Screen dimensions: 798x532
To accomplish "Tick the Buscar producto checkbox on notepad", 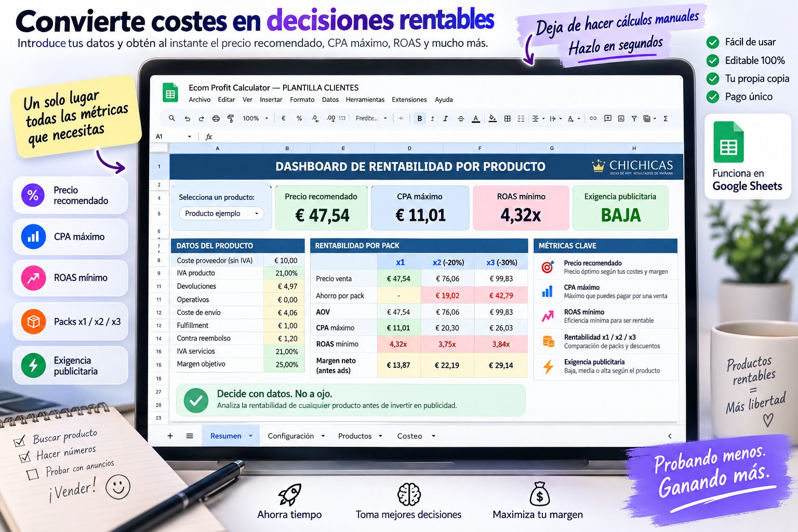I will [x=20, y=442].
